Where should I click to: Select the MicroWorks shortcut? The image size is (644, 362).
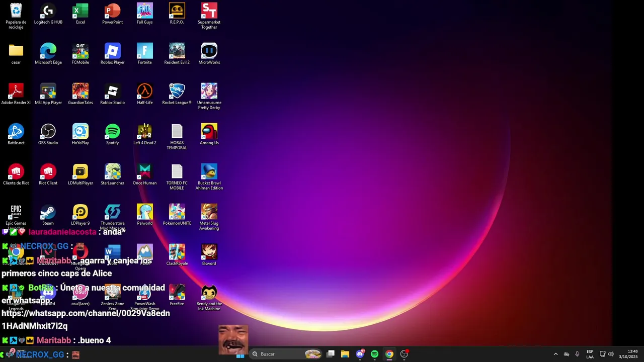209,54
